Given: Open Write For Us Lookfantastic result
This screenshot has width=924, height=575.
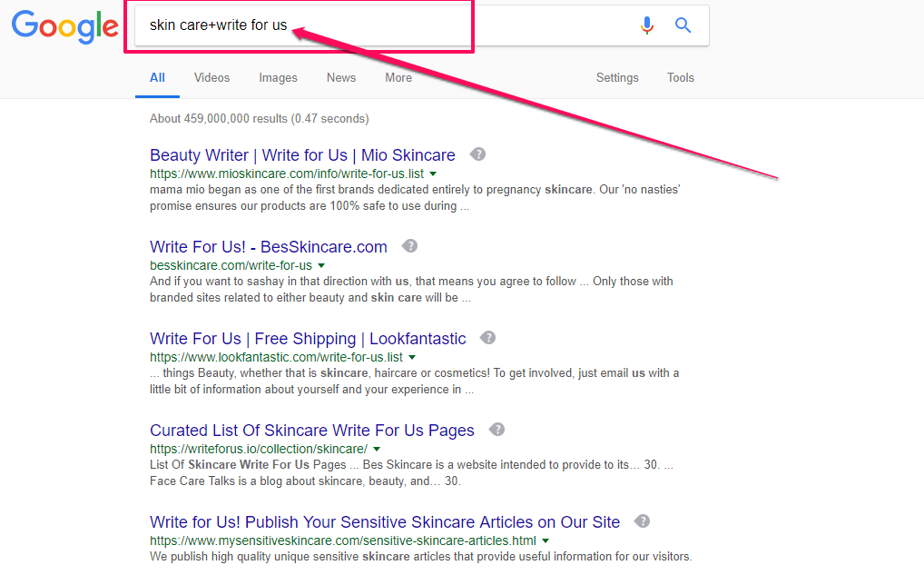Looking at the screenshot, I should pyautogui.click(x=308, y=339).
